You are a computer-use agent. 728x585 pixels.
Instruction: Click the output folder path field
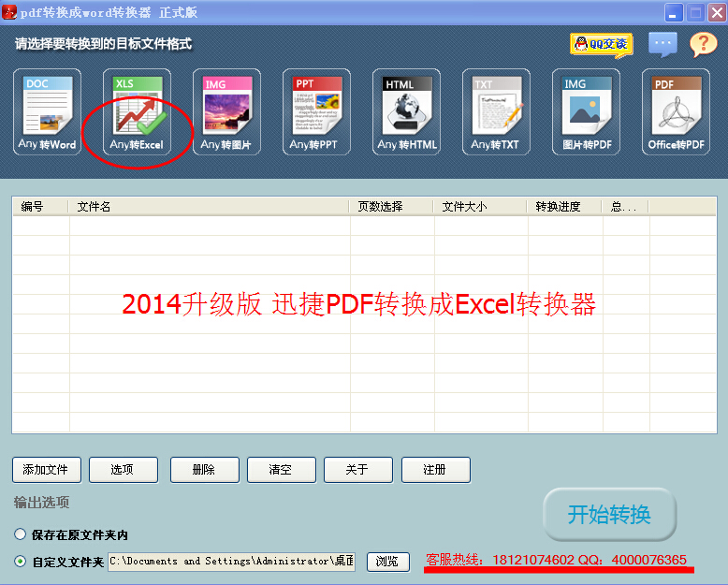pos(232,562)
